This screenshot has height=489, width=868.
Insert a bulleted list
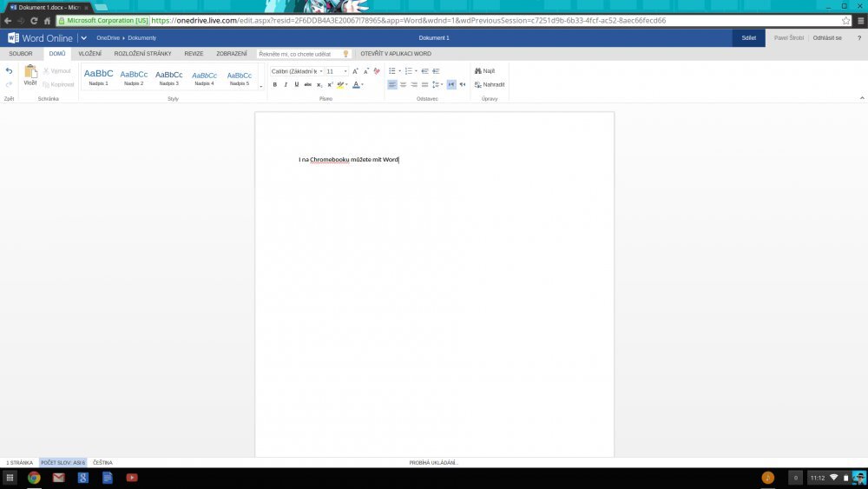pos(392,71)
